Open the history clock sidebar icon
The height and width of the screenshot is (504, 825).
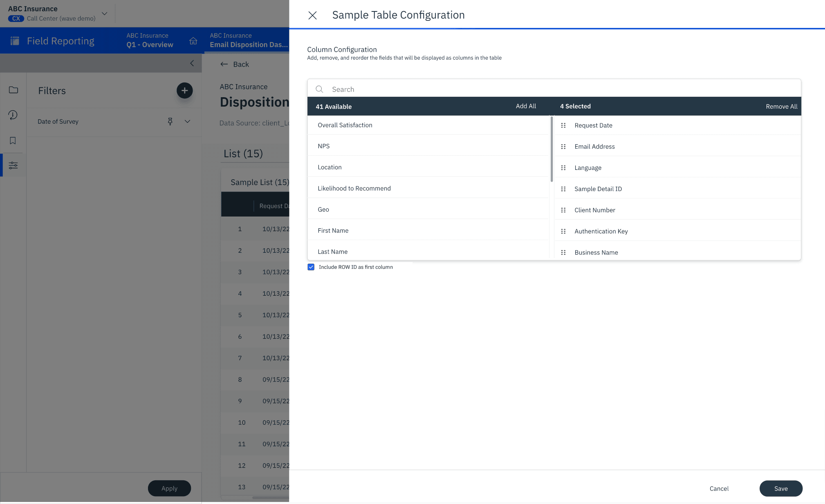coord(13,115)
